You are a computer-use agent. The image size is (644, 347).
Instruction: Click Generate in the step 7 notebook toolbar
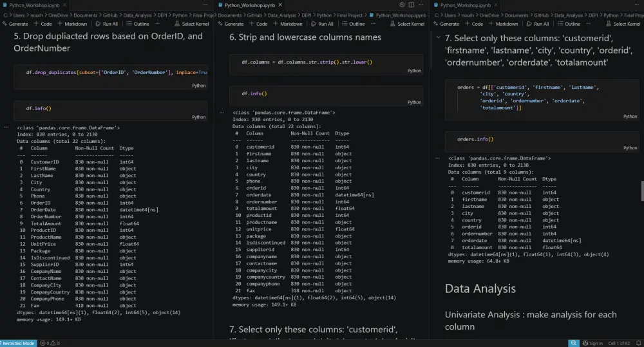tap(446, 24)
